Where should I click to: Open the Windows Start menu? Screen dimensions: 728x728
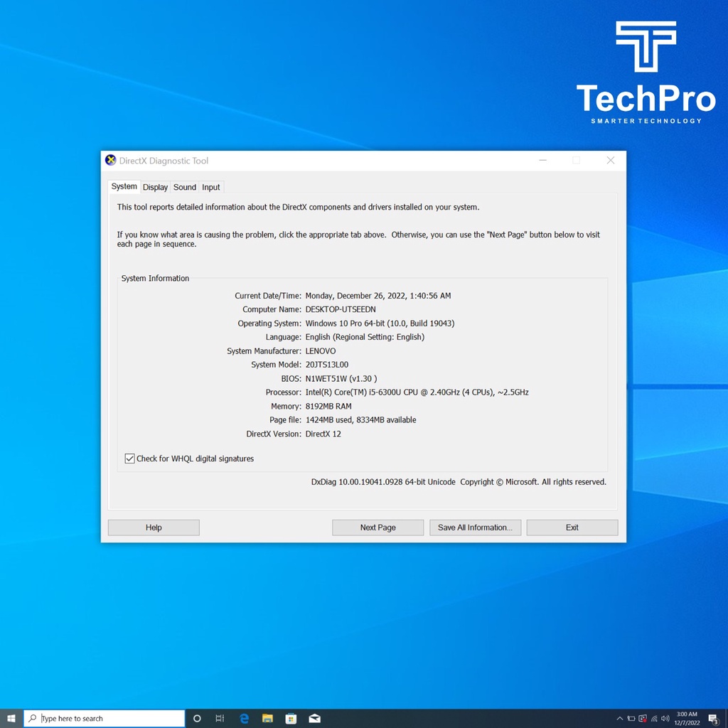click(x=11, y=718)
